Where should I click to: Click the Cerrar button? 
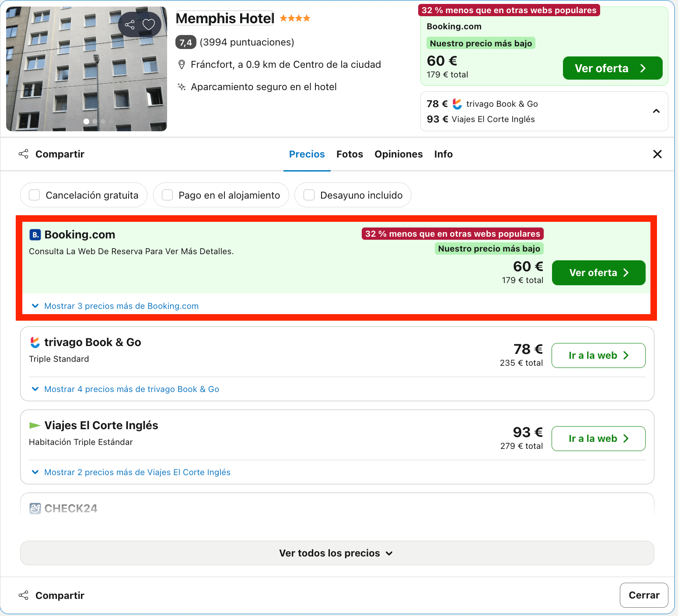click(644, 595)
